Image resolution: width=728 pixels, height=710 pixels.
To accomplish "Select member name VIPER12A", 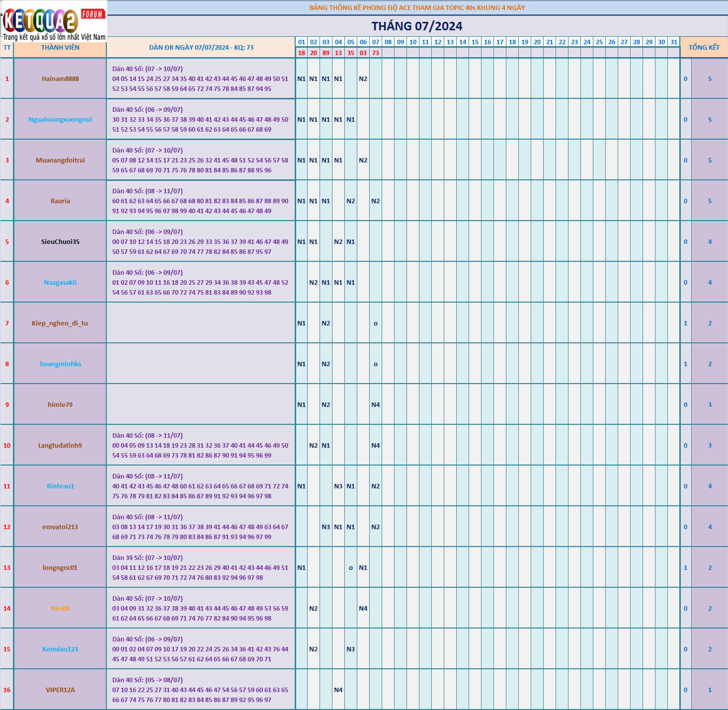I will pos(60,690).
